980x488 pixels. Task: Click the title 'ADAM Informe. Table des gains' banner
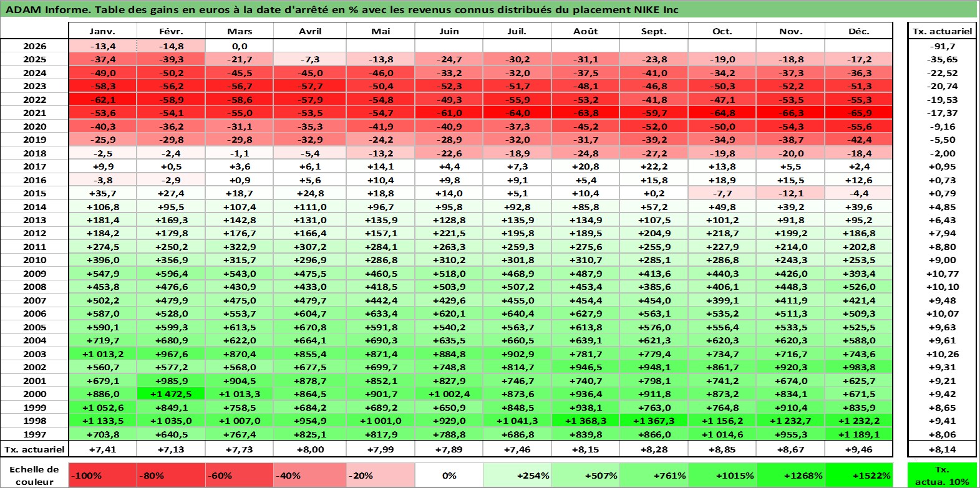click(488, 9)
